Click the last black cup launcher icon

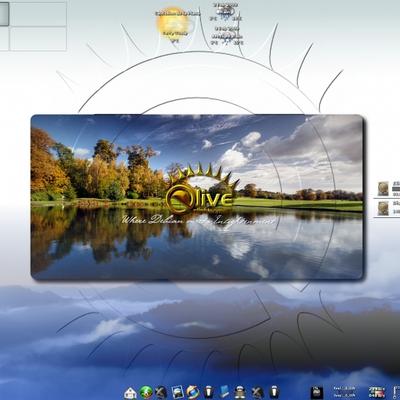273,392
